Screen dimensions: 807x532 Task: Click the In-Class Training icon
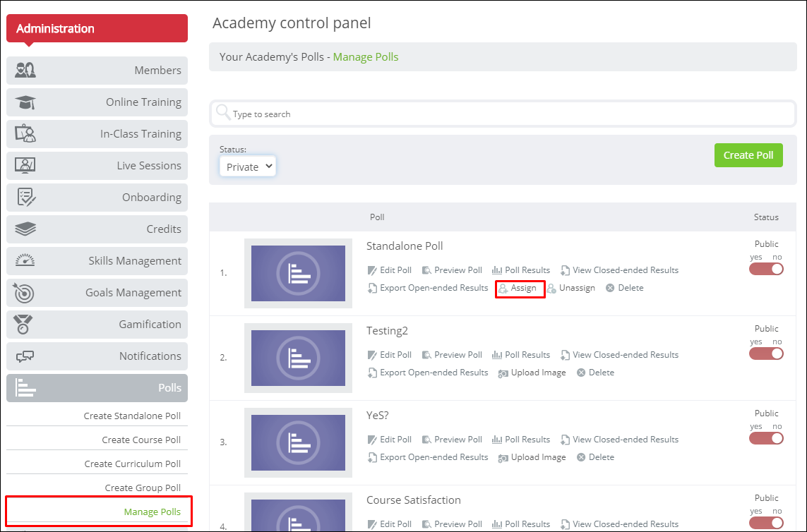(25, 134)
